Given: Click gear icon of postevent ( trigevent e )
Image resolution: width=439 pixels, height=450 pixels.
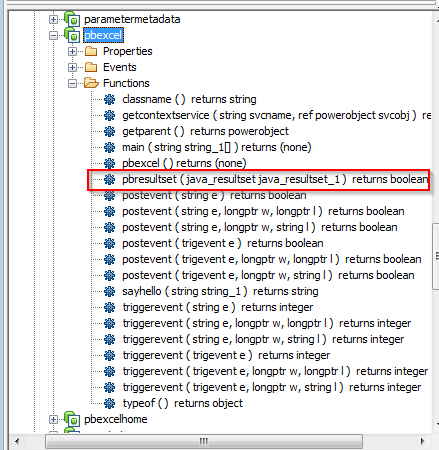Looking at the screenshot, I should [x=109, y=243].
